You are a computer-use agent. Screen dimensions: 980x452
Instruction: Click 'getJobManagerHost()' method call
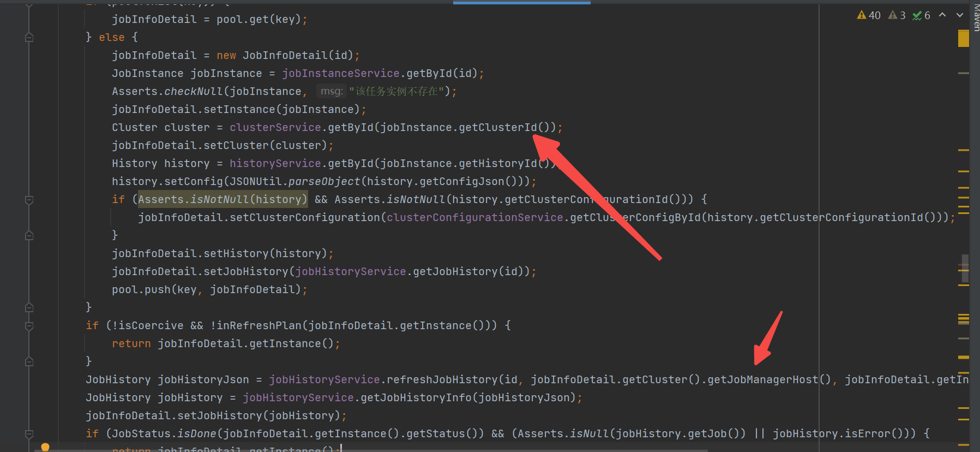(x=769, y=379)
